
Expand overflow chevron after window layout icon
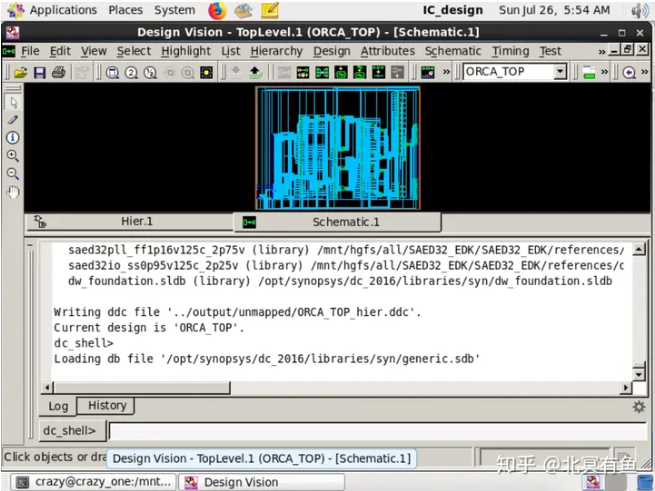pos(604,72)
